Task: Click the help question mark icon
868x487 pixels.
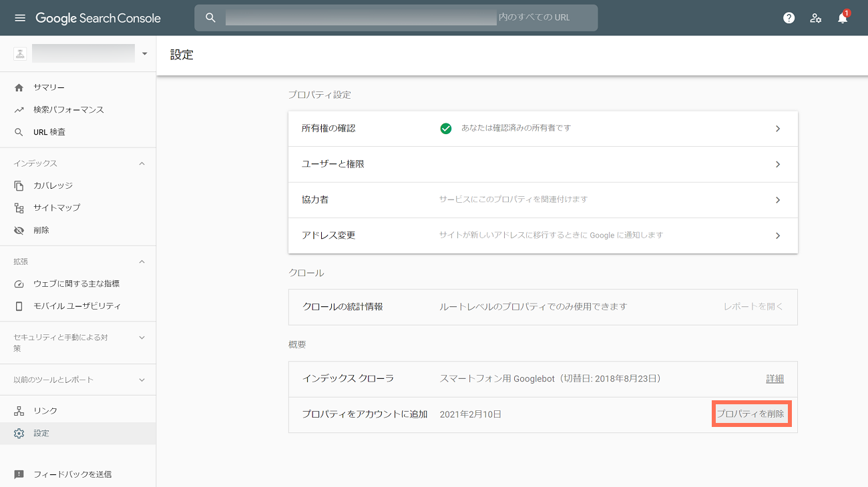Action: [789, 18]
